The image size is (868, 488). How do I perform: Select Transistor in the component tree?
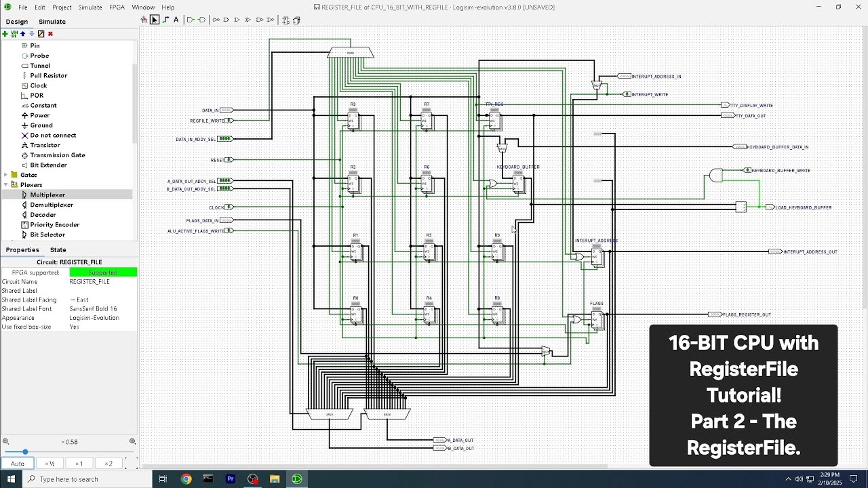pos(45,145)
